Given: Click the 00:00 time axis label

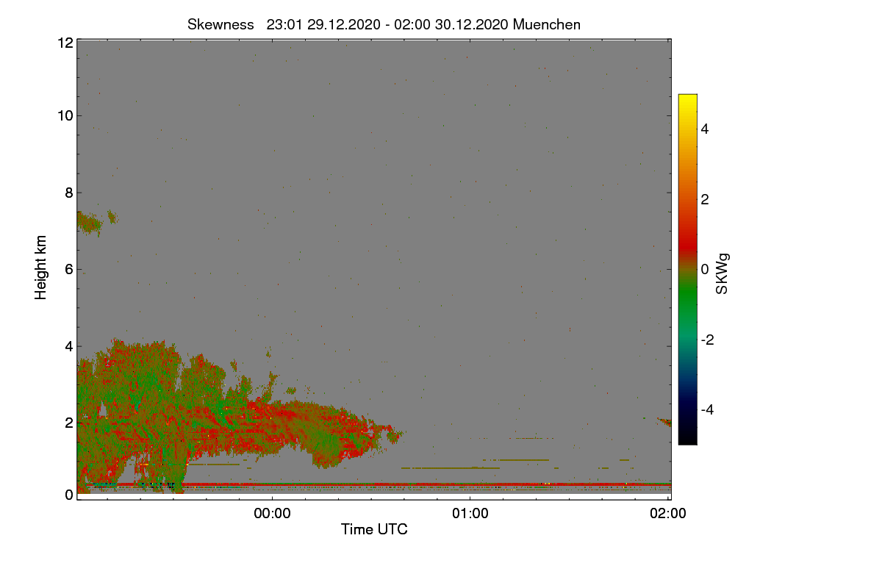Looking at the screenshot, I should click(x=272, y=514).
